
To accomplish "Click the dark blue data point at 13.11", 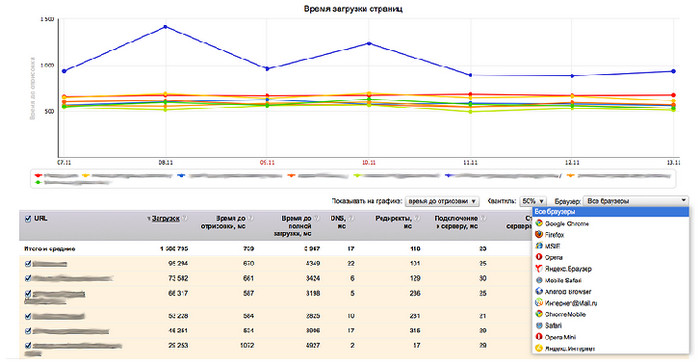I will tap(674, 71).
